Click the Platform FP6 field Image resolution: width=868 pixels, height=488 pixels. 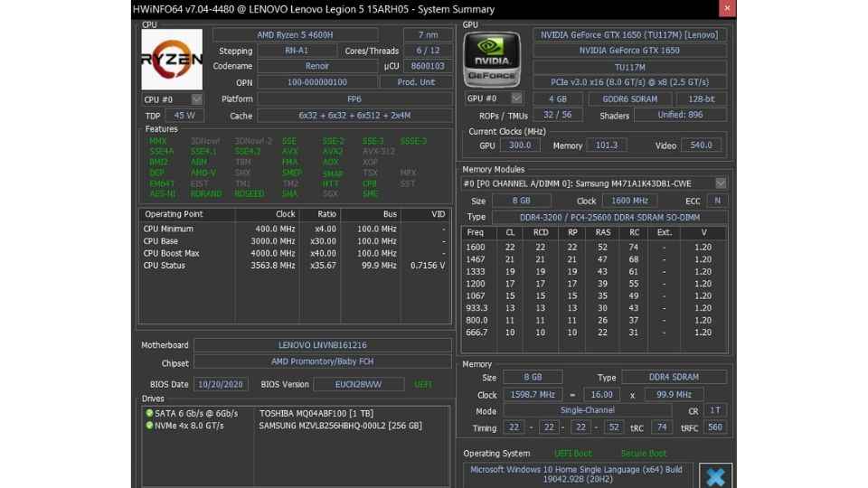[354, 99]
